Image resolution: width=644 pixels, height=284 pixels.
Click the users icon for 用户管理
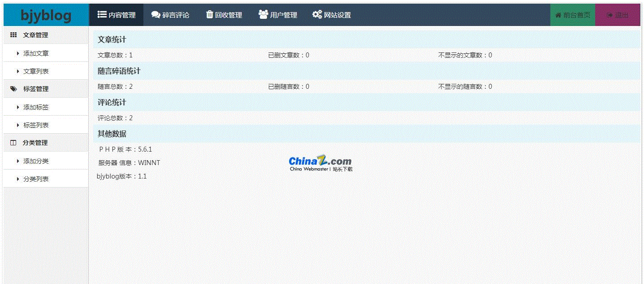tap(263, 14)
